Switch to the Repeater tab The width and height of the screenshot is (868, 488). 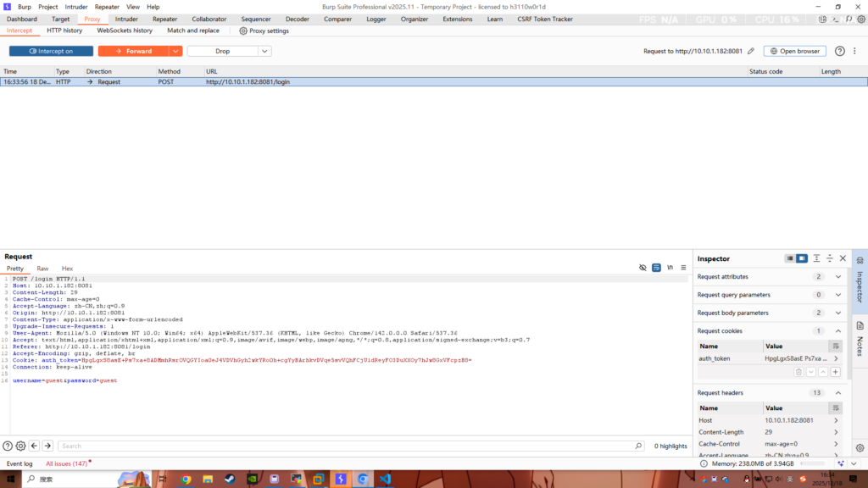pyautogui.click(x=164, y=19)
